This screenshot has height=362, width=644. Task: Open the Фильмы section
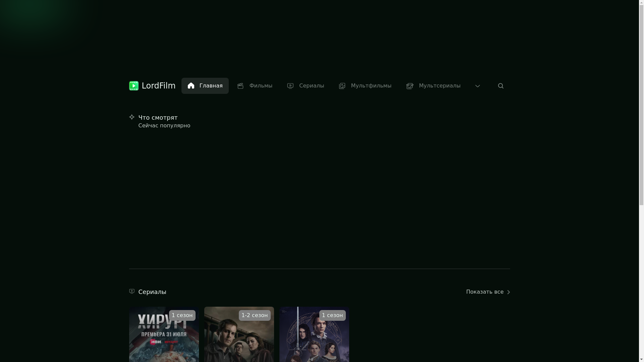(x=255, y=86)
